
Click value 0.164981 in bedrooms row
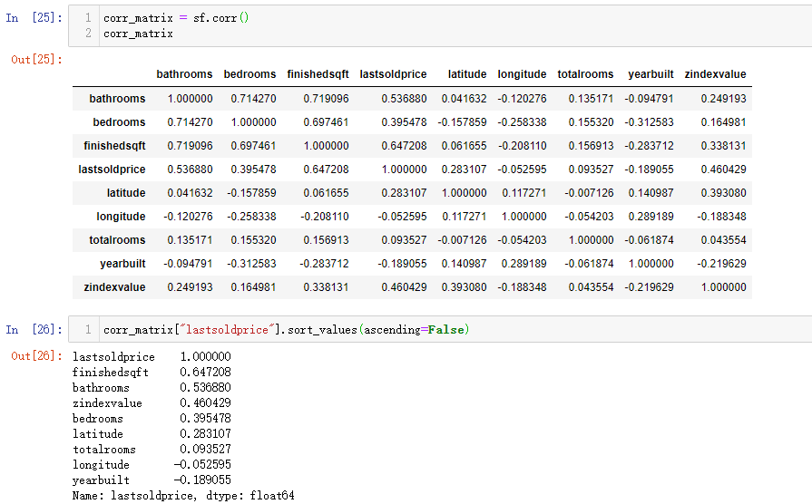coord(723,122)
